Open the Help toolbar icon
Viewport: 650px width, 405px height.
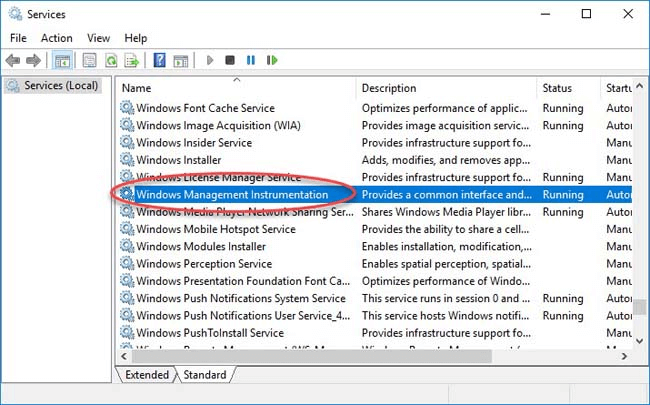(160, 61)
